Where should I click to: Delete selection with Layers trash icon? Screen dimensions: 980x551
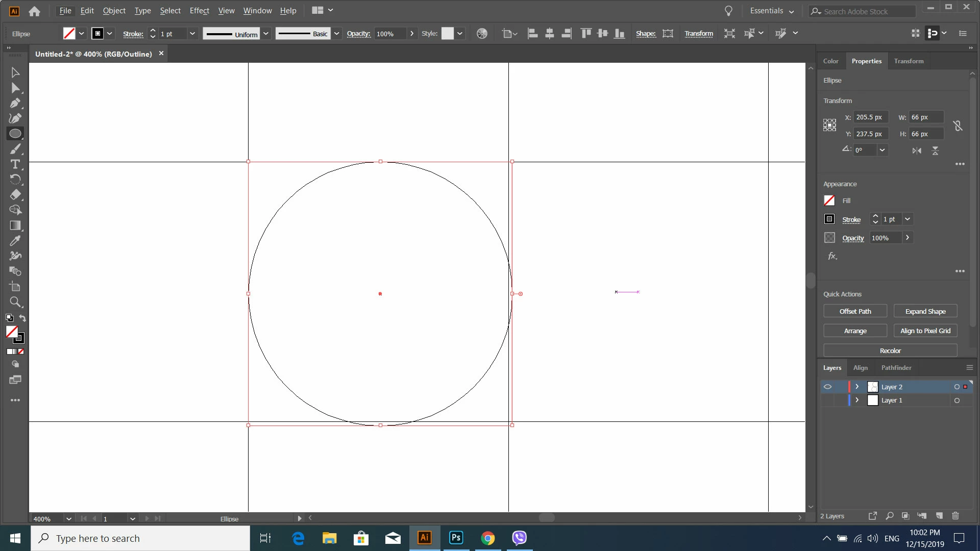click(955, 516)
